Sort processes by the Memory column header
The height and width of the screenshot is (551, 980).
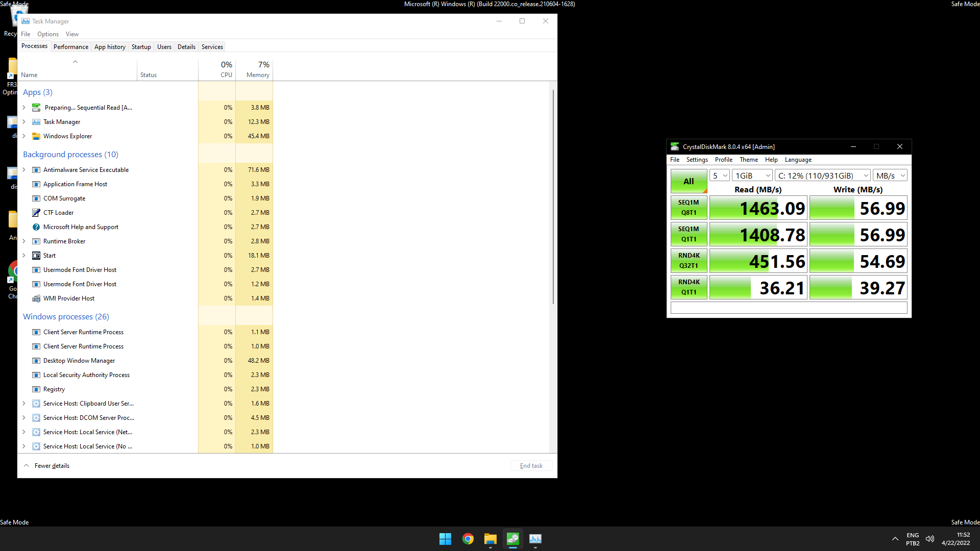[254, 69]
